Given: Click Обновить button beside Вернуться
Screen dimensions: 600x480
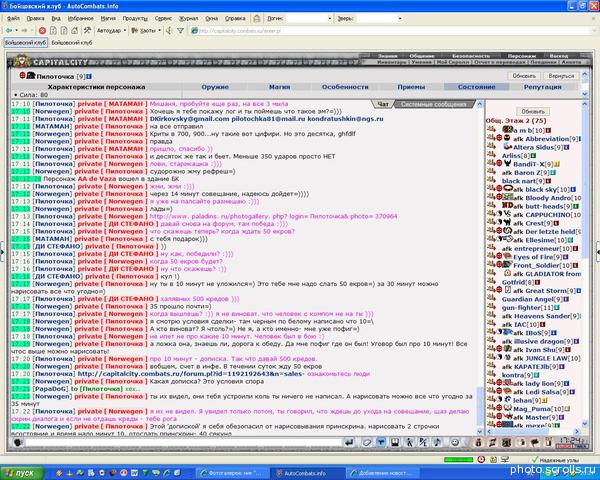Looking at the screenshot, I should pos(524,76).
